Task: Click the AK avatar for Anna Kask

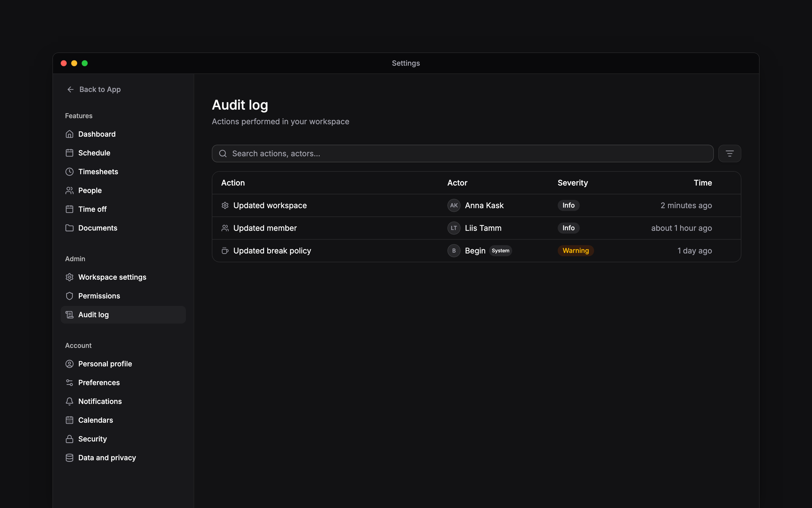Action: [x=454, y=205]
